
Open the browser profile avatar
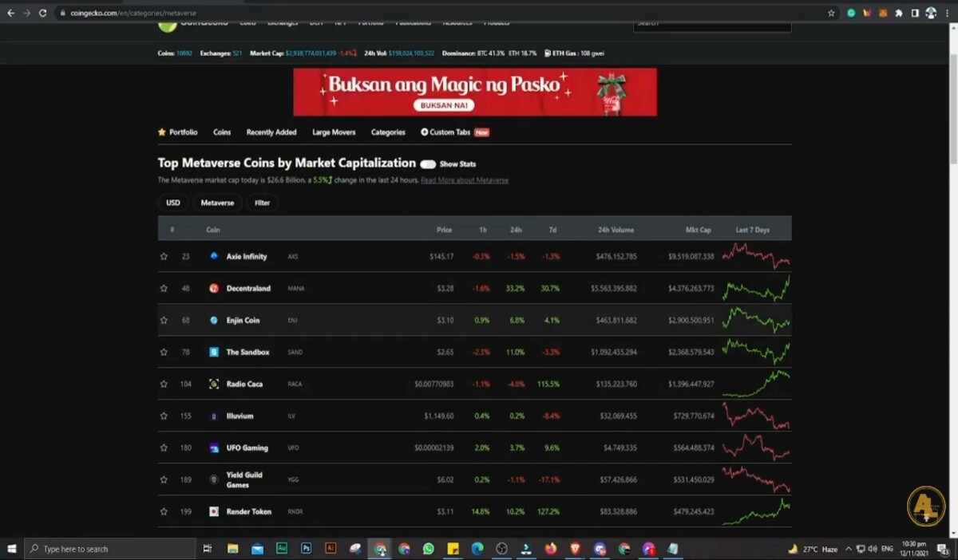click(x=931, y=13)
